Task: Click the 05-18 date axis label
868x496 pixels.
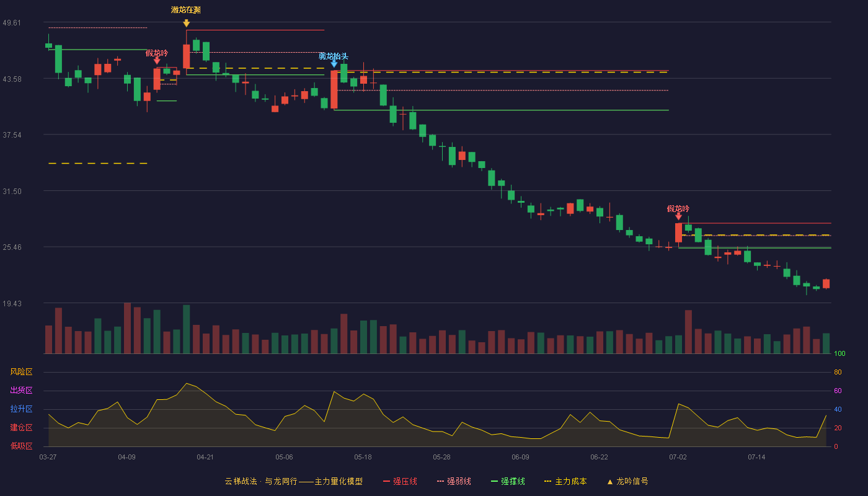Action: point(363,457)
